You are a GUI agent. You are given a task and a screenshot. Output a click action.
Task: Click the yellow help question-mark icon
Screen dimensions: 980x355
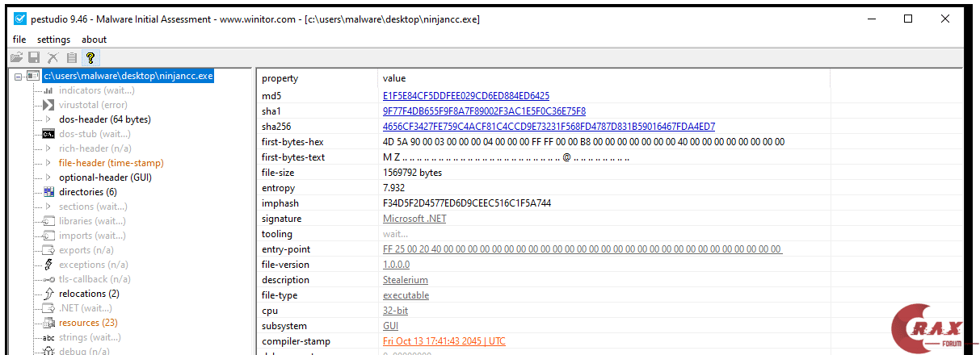click(x=90, y=57)
